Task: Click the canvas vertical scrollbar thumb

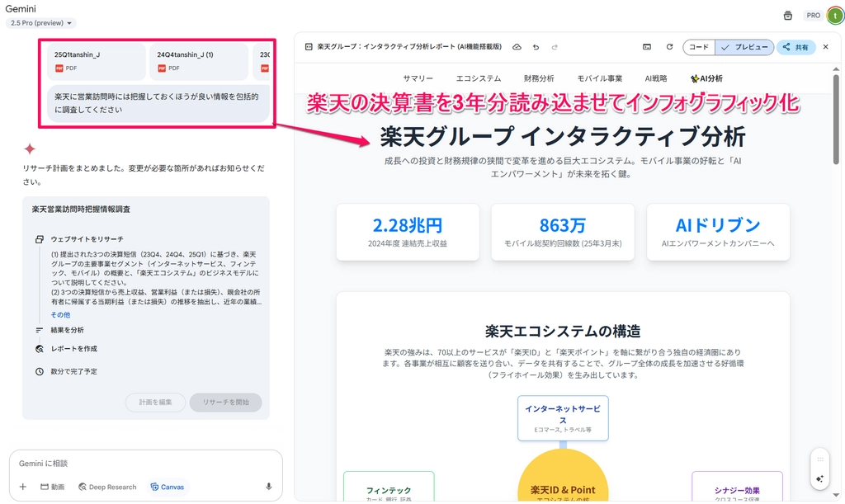Action: (x=836, y=119)
